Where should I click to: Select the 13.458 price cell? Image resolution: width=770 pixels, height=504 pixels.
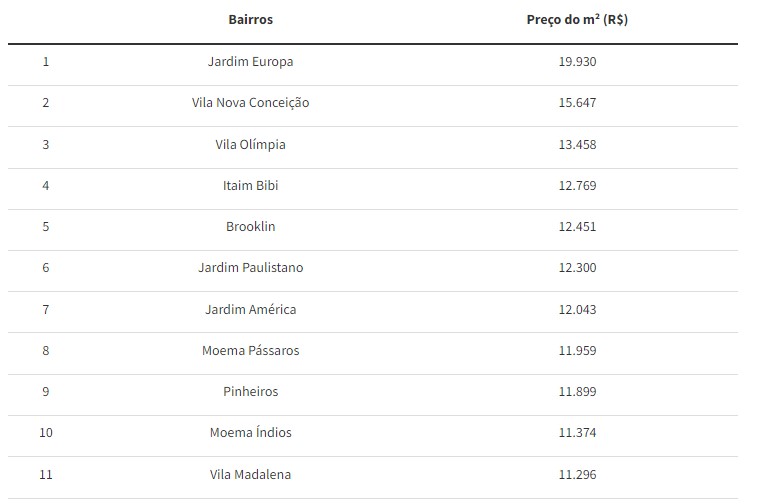tap(577, 144)
